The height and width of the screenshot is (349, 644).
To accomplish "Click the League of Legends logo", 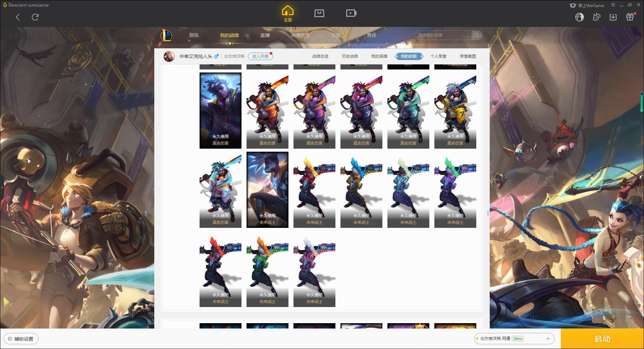I will (x=166, y=35).
